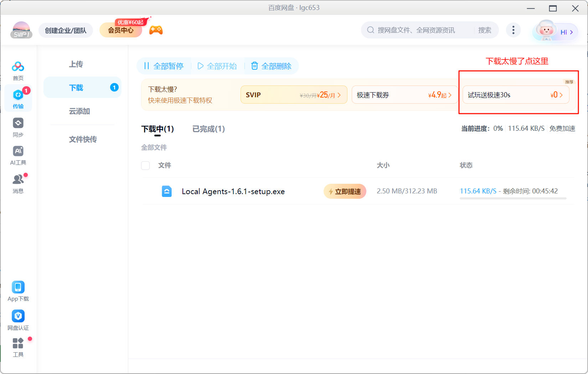This screenshot has height=374, width=588.
Task: Click the blue download count badge
Action: (x=114, y=87)
